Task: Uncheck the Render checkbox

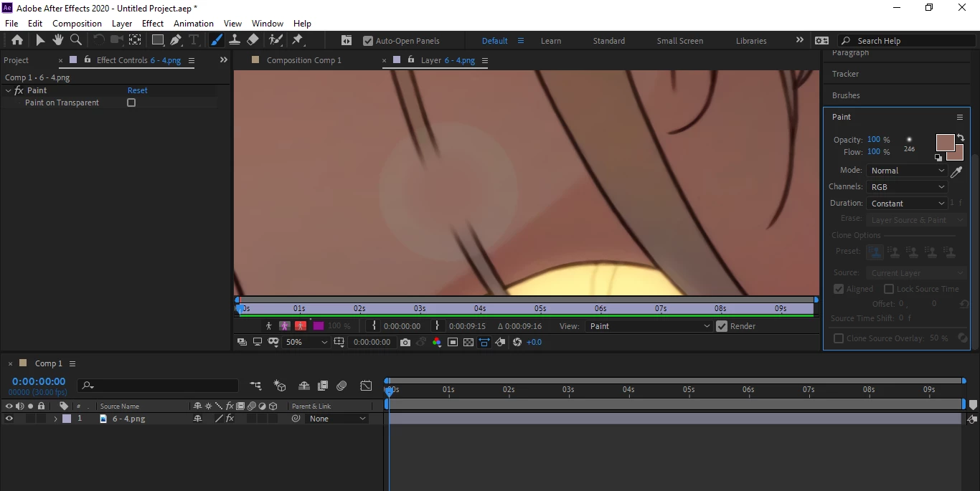Action: [x=722, y=326]
